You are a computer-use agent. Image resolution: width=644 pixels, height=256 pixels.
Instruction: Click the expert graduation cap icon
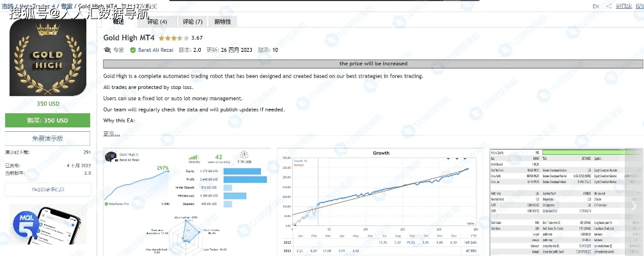[107, 50]
